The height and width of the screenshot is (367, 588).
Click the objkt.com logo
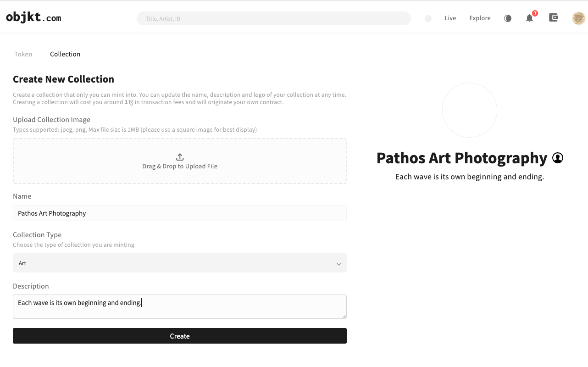click(33, 18)
